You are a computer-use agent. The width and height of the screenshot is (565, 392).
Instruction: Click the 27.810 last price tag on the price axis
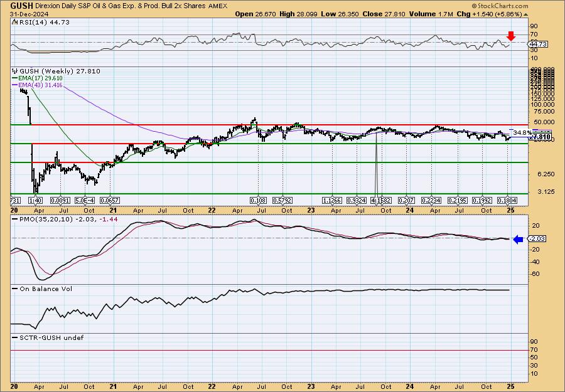click(541, 137)
